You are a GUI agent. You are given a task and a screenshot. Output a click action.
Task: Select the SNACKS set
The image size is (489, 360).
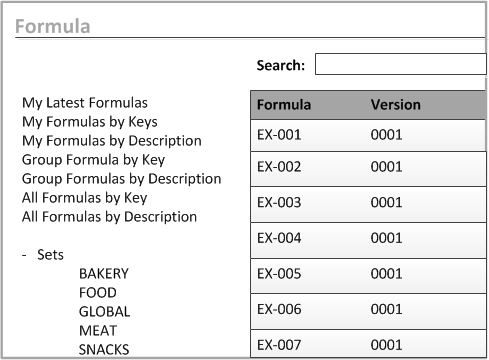tap(104, 350)
